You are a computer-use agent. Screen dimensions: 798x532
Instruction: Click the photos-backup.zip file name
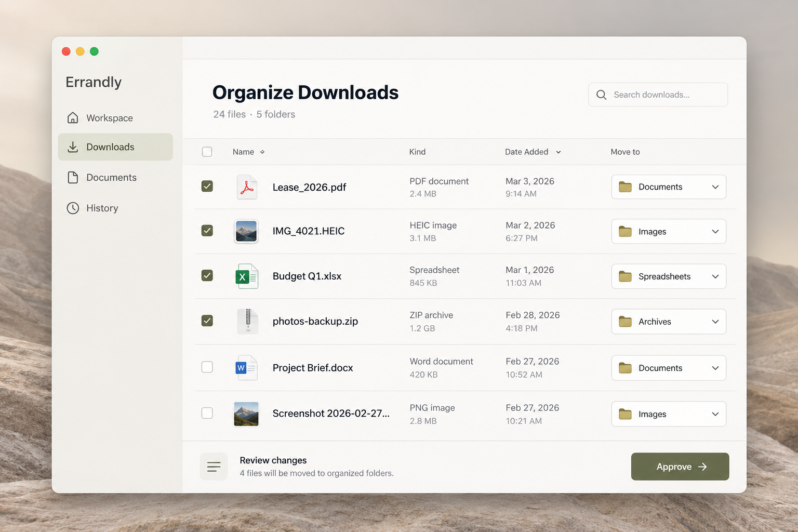coord(315,321)
